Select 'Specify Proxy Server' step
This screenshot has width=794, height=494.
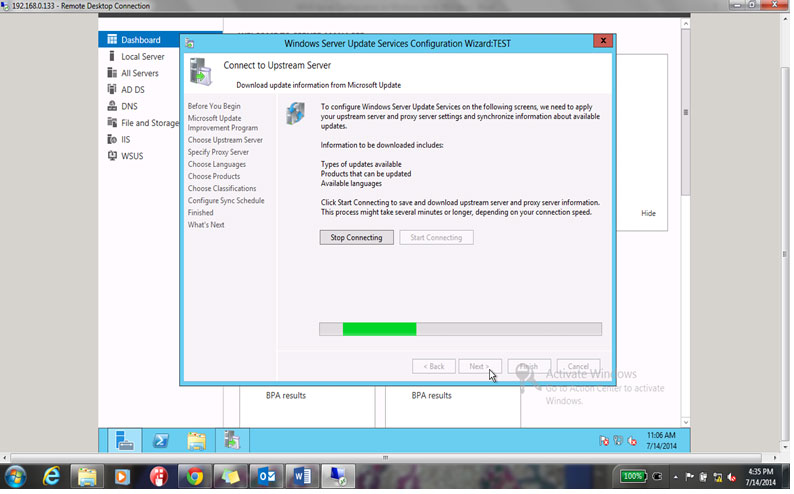point(218,152)
